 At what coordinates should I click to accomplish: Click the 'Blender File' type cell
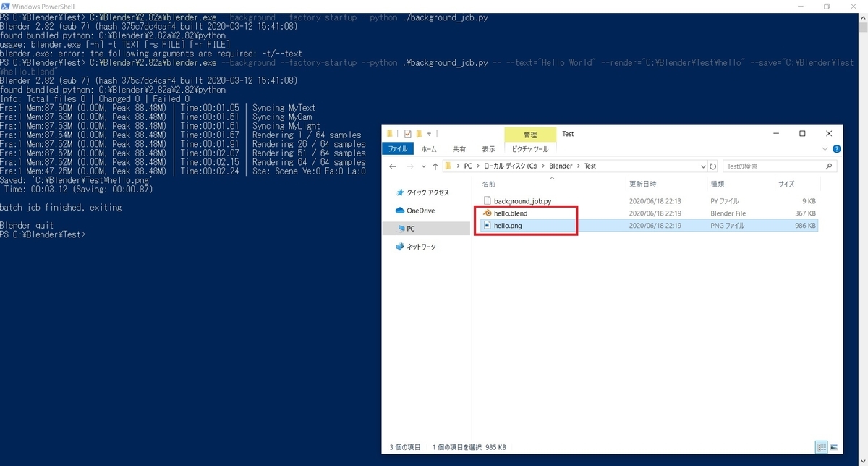tap(728, 213)
